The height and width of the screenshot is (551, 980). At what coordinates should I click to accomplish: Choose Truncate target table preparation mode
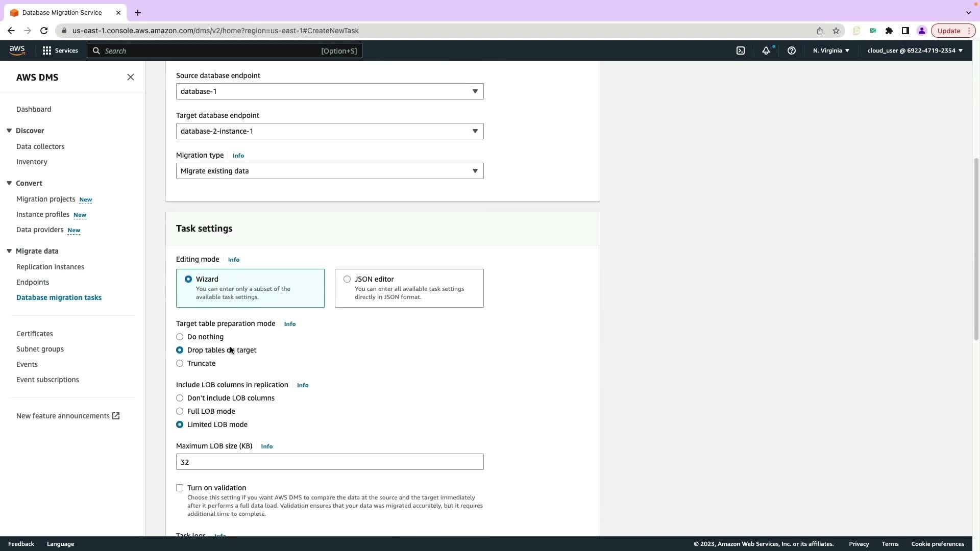180,363
